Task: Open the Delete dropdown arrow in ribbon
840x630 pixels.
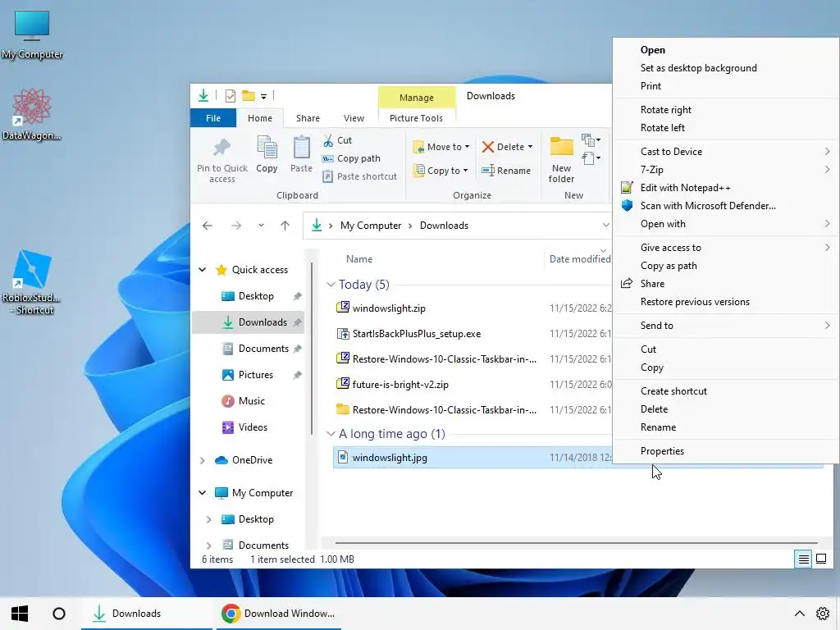Action: (x=531, y=147)
